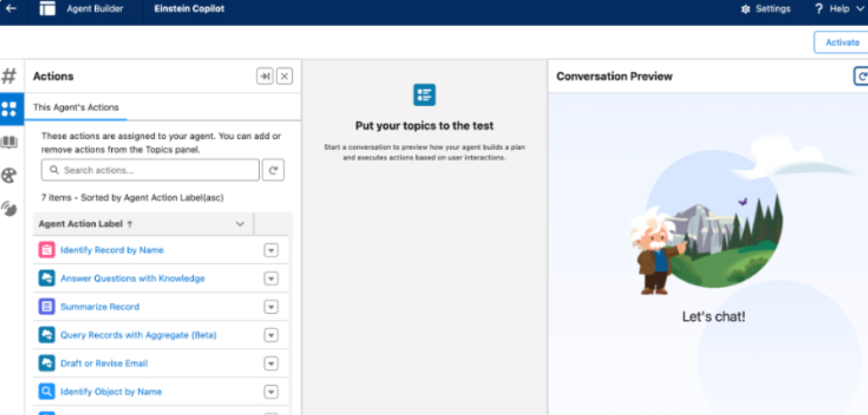Refresh the actions list

click(x=273, y=170)
